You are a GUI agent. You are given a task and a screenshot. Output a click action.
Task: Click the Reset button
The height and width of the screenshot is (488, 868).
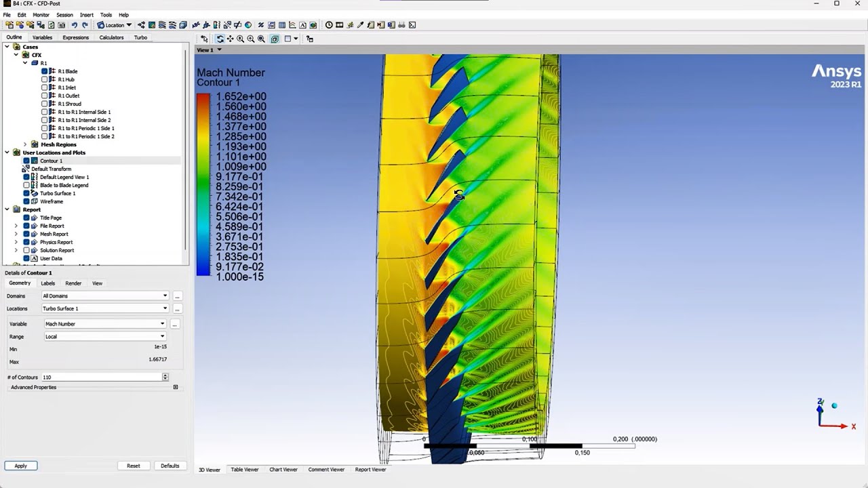click(x=134, y=466)
